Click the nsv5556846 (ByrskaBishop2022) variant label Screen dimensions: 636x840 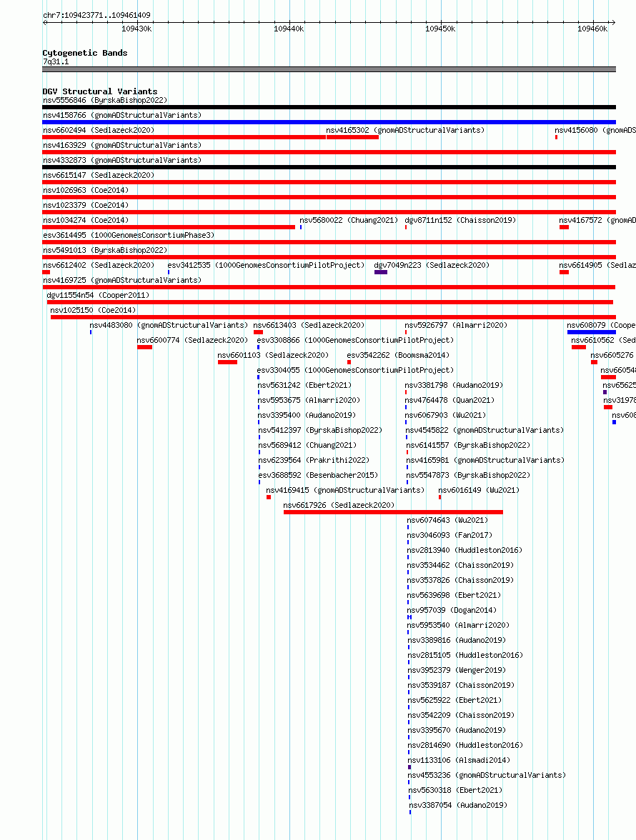105,100
